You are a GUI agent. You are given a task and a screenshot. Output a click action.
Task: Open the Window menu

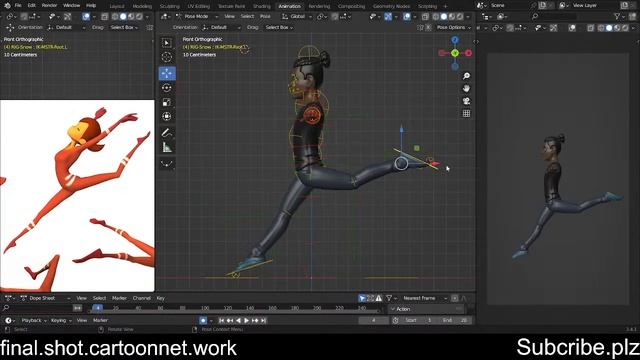coord(71,6)
